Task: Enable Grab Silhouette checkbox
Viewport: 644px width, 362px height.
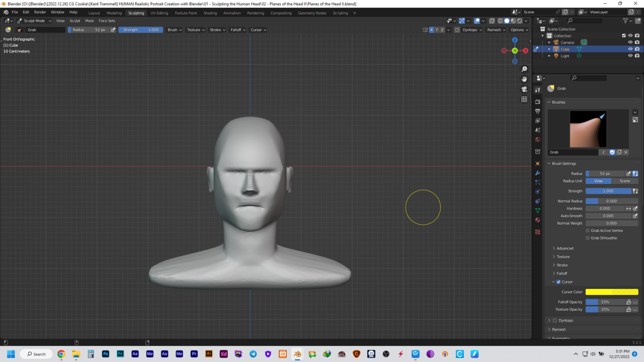Action: point(588,238)
